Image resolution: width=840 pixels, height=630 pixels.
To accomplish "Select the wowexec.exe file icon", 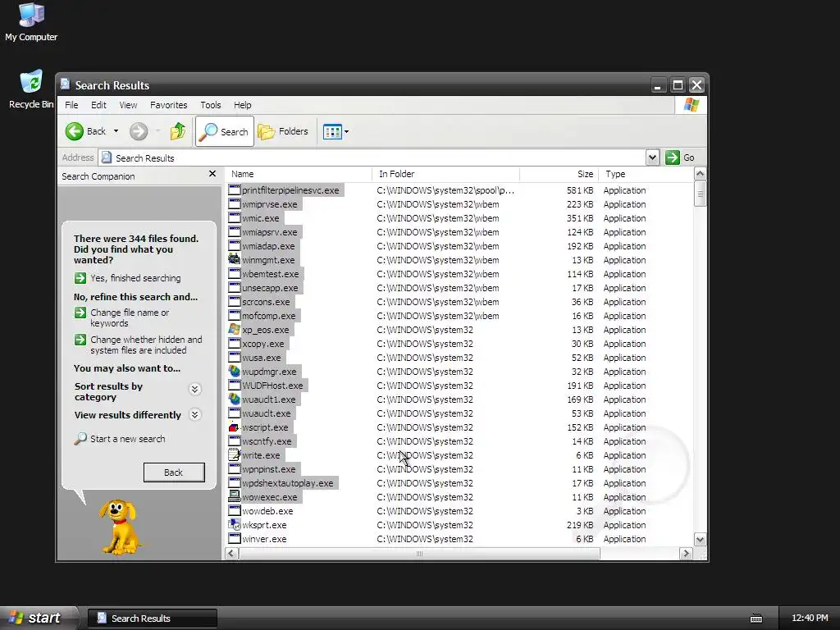I will [x=234, y=496].
